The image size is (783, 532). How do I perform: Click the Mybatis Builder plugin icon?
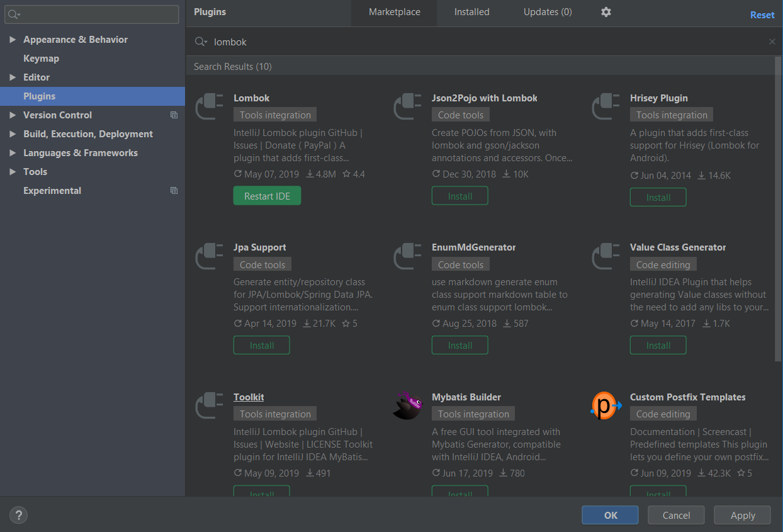pyautogui.click(x=407, y=405)
